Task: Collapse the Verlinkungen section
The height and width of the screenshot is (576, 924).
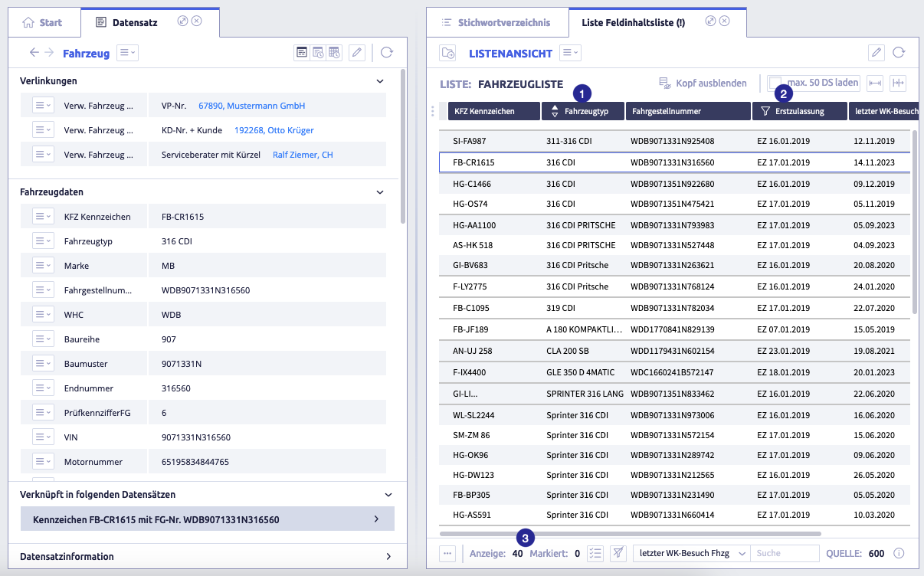Action: [380, 80]
